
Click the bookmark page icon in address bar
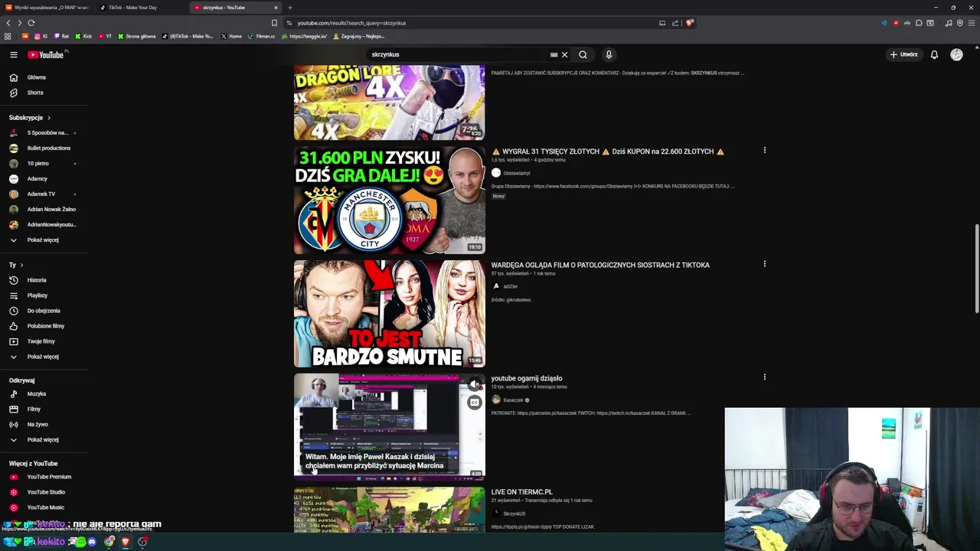(x=274, y=23)
